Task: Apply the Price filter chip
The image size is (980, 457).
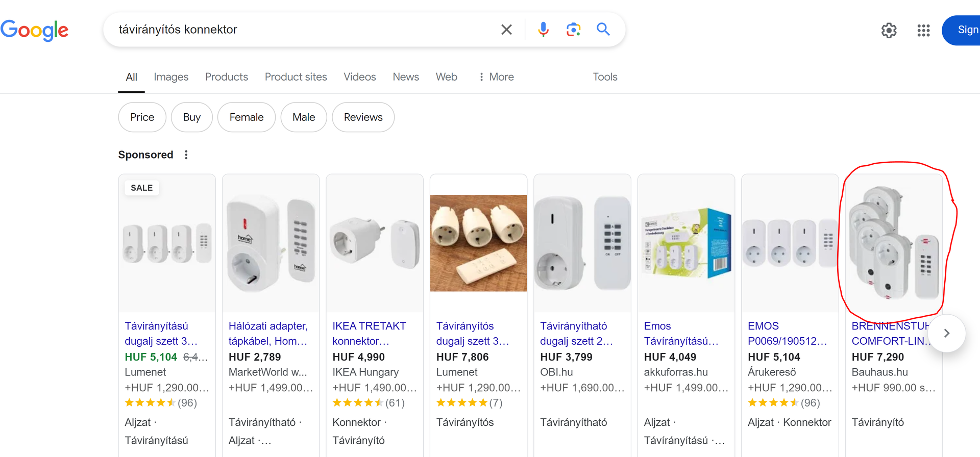Action: [x=142, y=117]
